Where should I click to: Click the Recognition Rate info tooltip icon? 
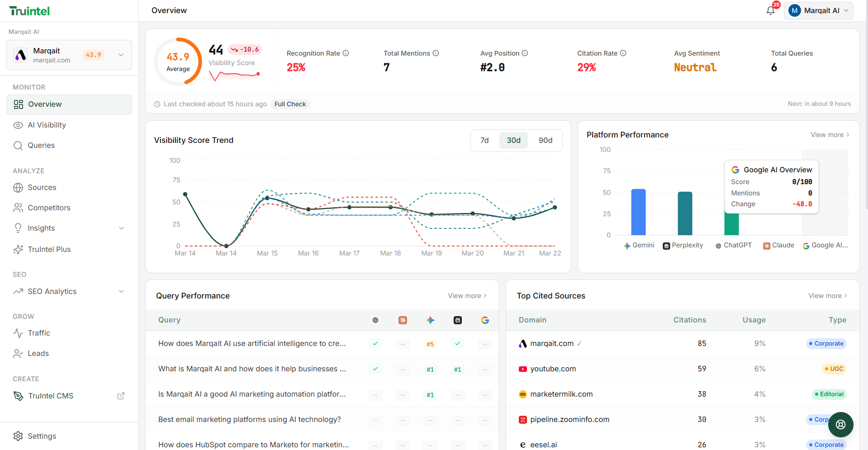click(x=346, y=53)
